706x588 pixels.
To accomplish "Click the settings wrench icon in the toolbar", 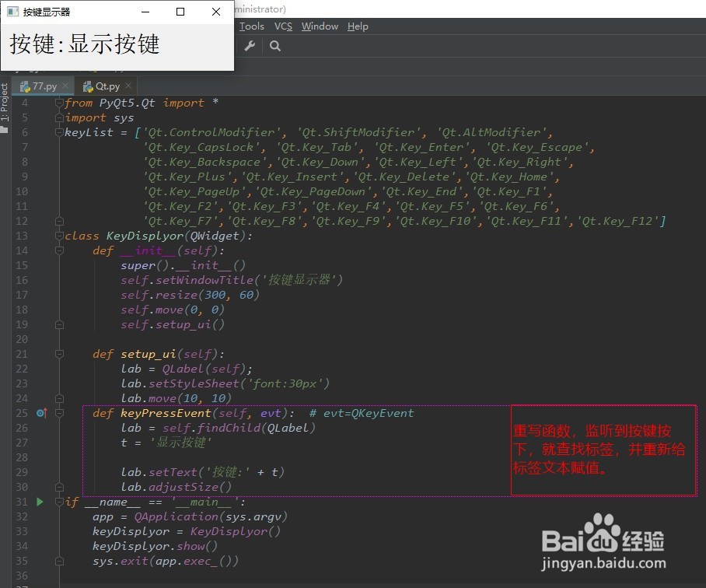I will pyautogui.click(x=249, y=47).
